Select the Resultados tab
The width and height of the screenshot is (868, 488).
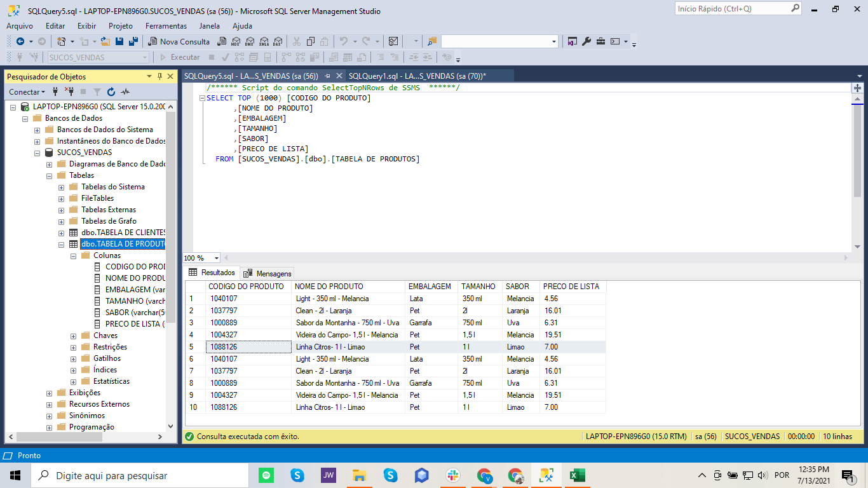(212, 273)
